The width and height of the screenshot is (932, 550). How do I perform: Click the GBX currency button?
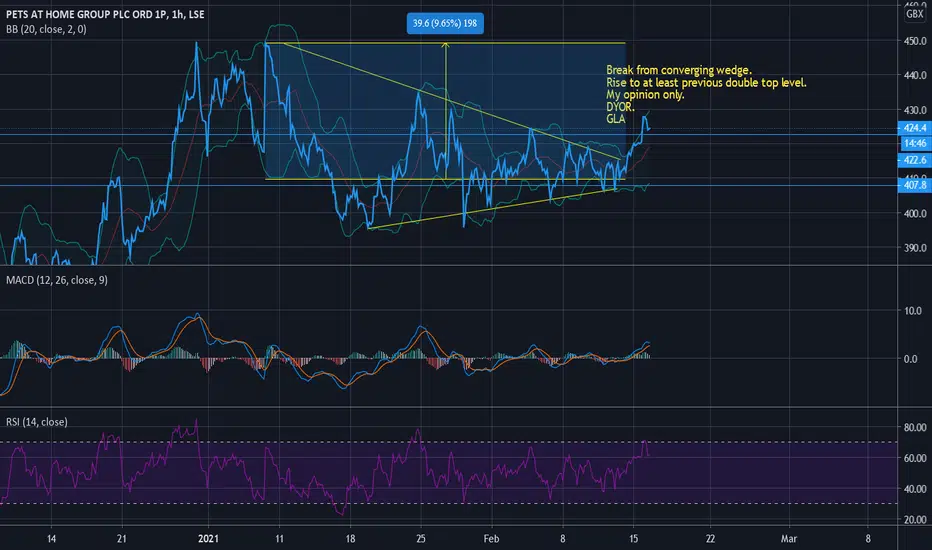point(914,14)
